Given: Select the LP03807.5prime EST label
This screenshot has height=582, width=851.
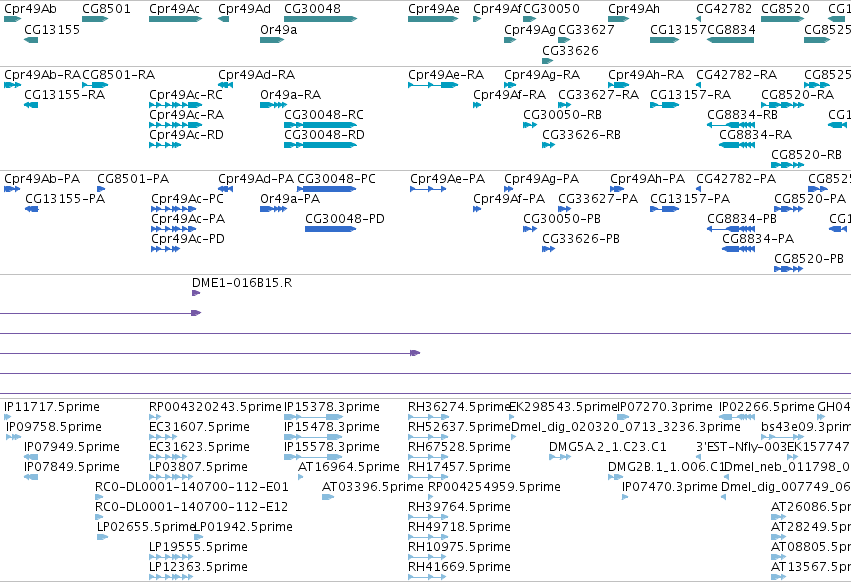Looking at the screenshot, I should [x=198, y=467].
